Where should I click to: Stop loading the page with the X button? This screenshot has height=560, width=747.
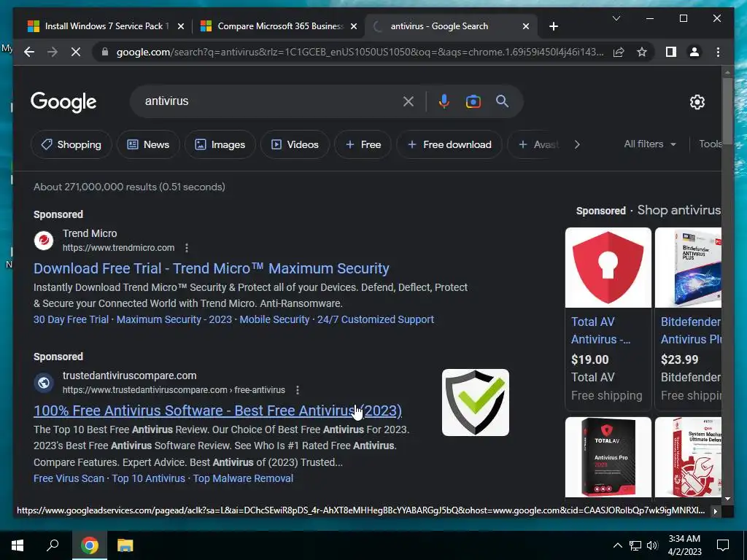76,52
